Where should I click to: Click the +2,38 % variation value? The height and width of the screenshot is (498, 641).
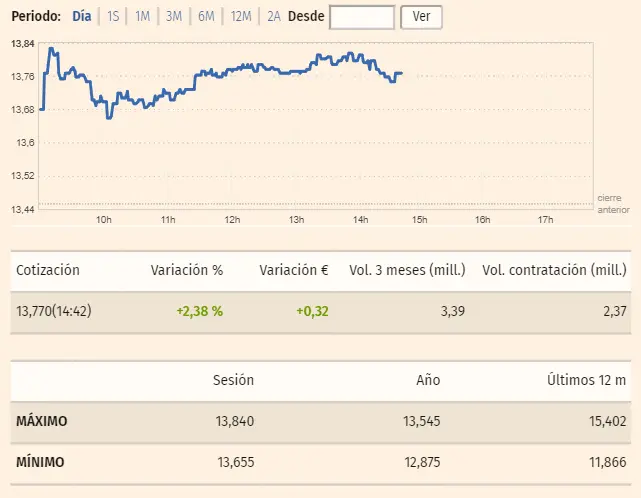coord(199,312)
